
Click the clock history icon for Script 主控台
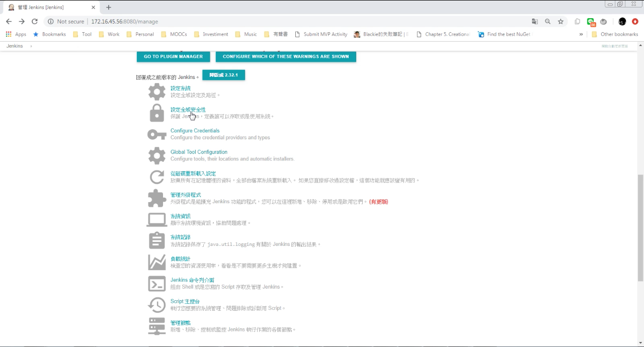pyautogui.click(x=157, y=305)
